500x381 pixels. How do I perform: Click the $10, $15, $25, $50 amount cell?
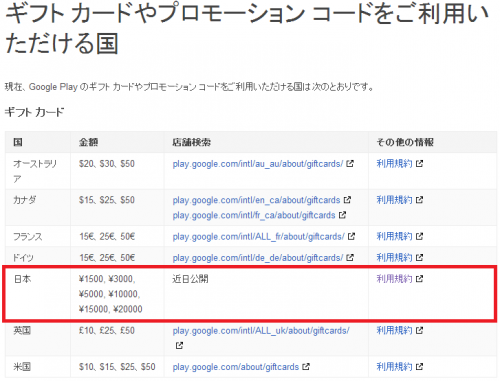[x=117, y=367]
